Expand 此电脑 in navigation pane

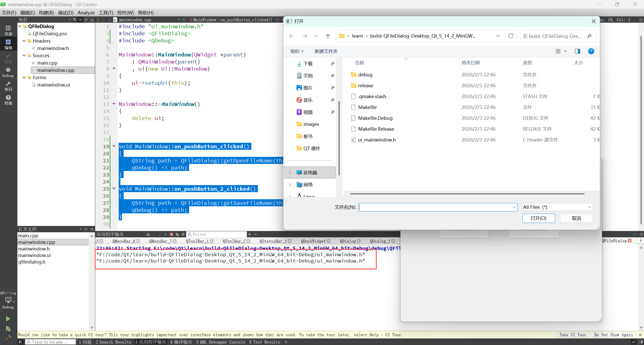click(290, 172)
